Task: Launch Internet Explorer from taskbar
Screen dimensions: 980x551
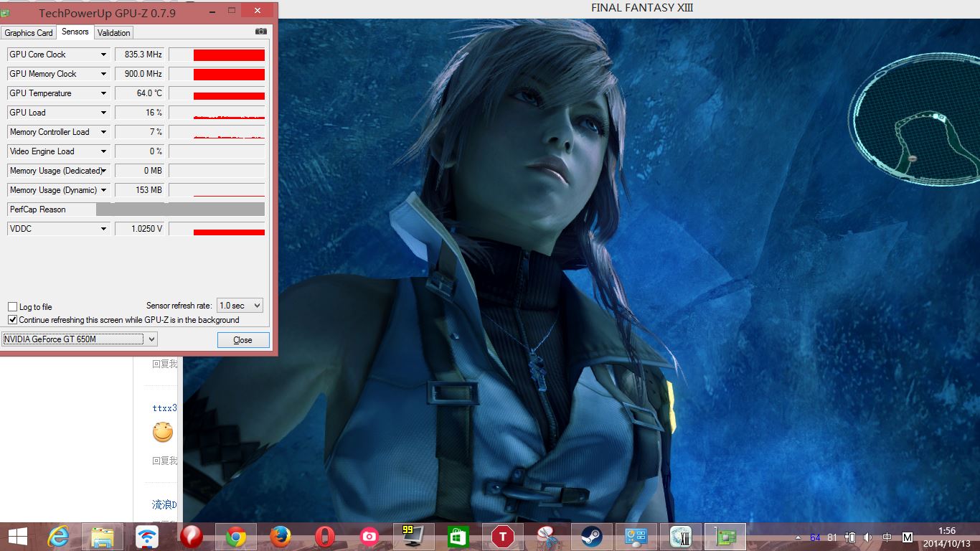Action: (58, 537)
